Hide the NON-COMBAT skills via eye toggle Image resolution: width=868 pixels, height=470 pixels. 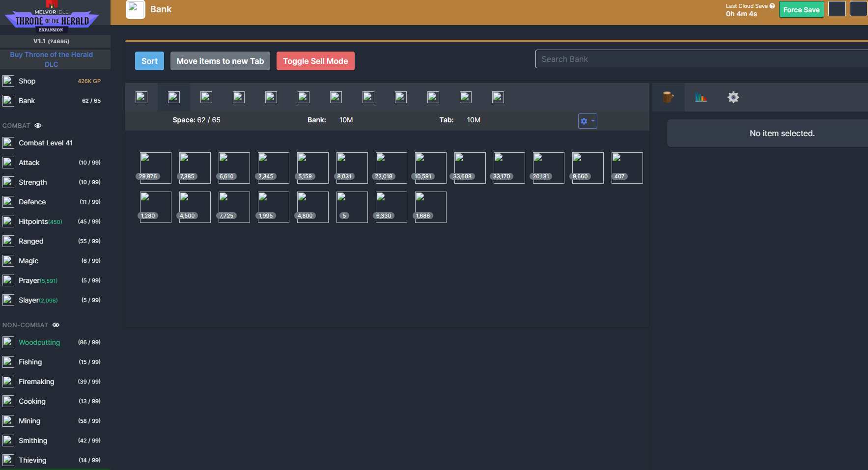coord(56,325)
